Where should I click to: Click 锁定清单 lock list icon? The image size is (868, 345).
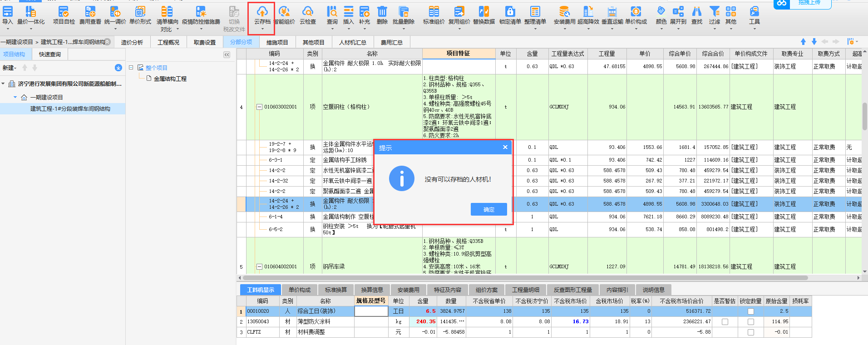click(x=510, y=11)
